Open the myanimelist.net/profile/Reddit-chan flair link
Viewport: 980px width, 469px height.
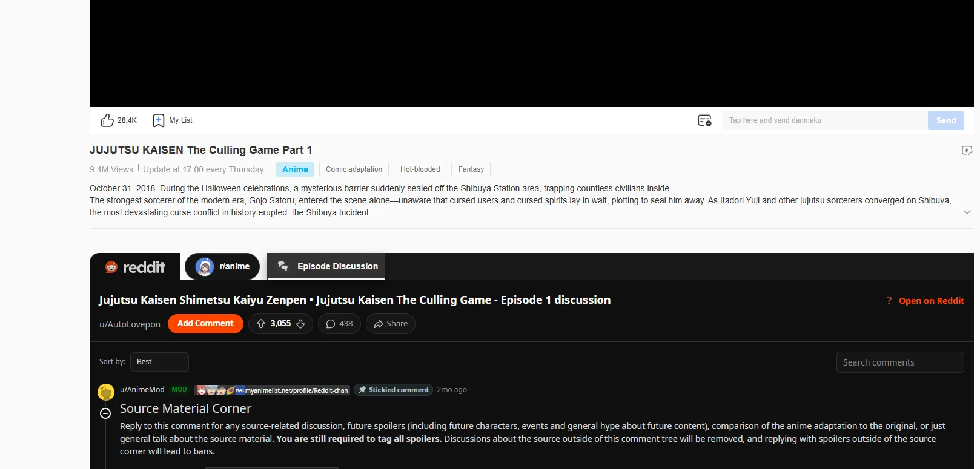[273, 390]
